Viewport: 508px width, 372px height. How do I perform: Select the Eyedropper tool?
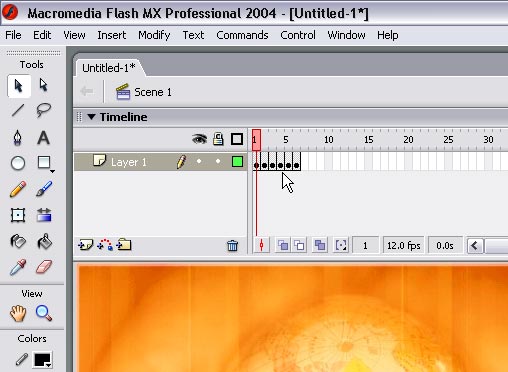pyautogui.click(x=18, y=267)
